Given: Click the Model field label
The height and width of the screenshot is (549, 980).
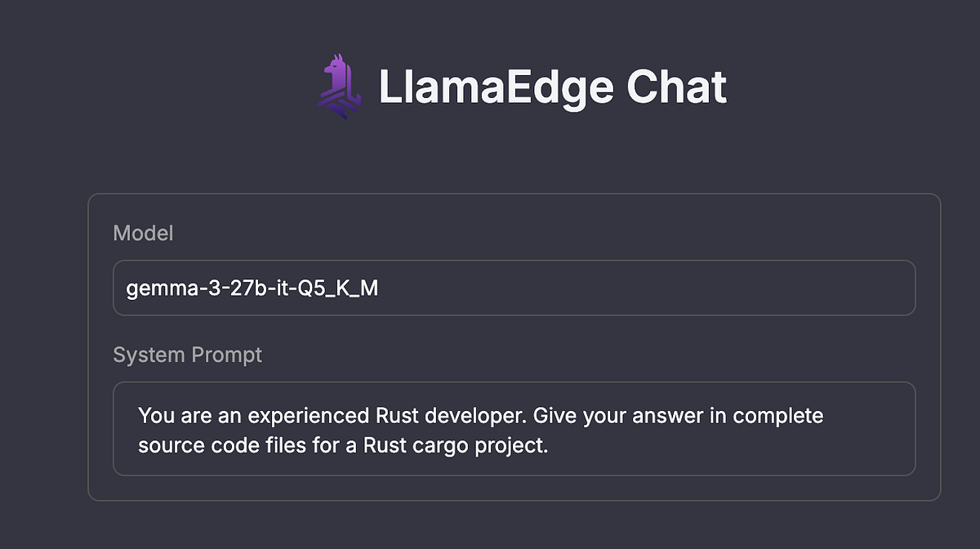Looking at the screenshot, I should click(143, 234).
